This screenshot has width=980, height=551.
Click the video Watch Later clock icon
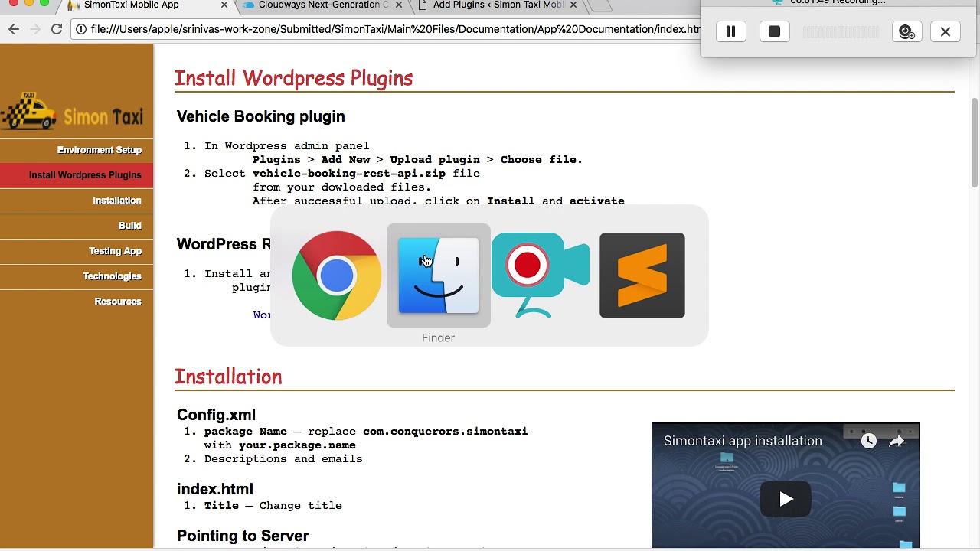(x=868, y=441)
